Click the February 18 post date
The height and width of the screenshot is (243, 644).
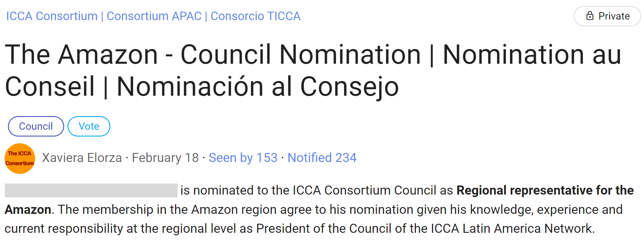pyautogui.click(x=165, y=158)
